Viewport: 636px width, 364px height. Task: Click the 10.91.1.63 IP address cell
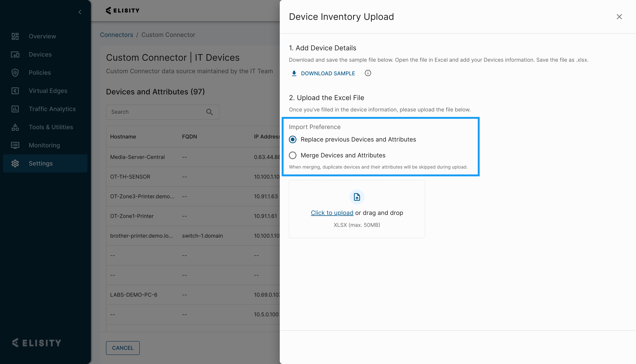(x=266, y=197)
